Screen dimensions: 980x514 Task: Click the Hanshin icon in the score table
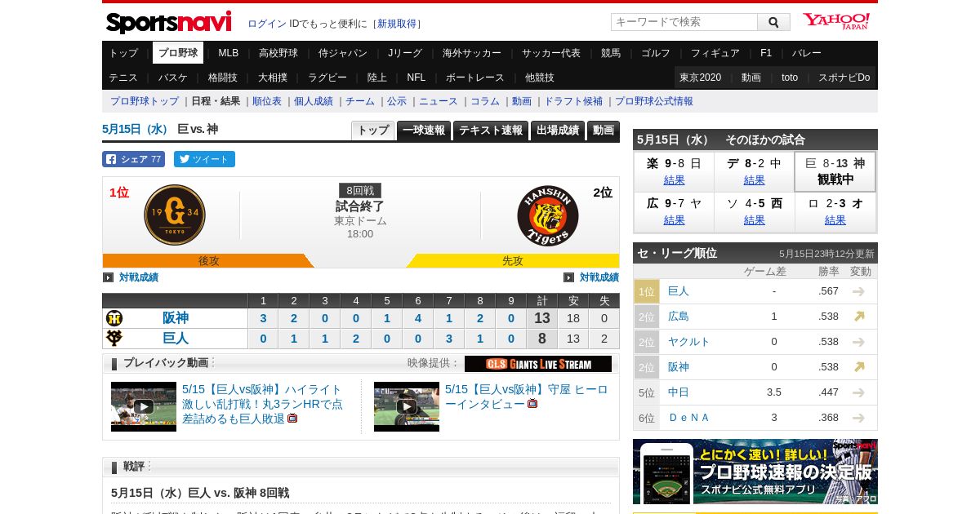tap(114, 318)
